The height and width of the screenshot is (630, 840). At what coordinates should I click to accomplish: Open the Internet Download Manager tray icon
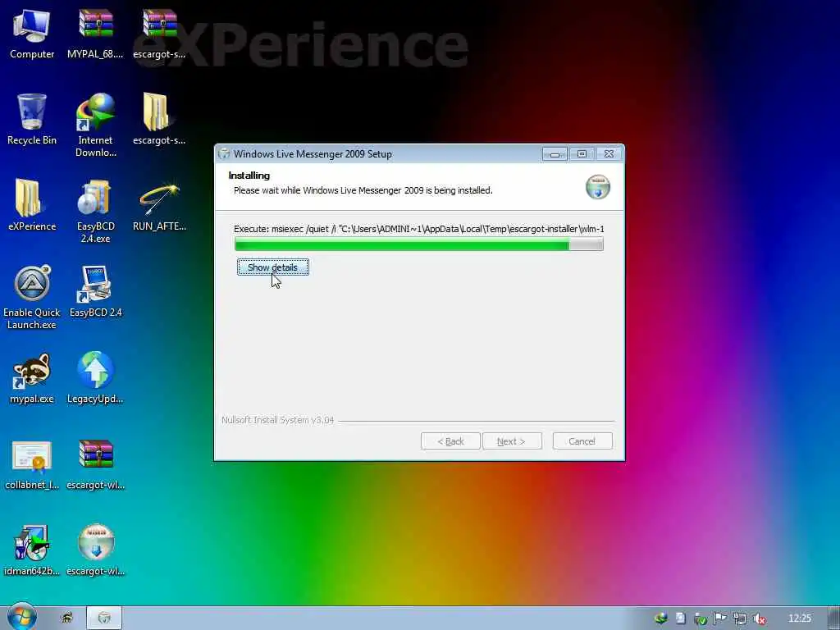tap(660, 619)
